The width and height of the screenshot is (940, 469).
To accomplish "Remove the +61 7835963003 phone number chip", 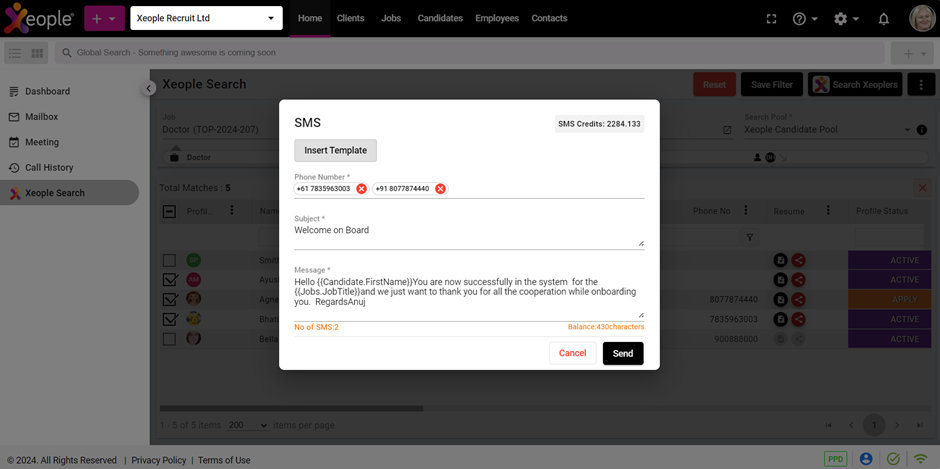I will coord(361,189).
